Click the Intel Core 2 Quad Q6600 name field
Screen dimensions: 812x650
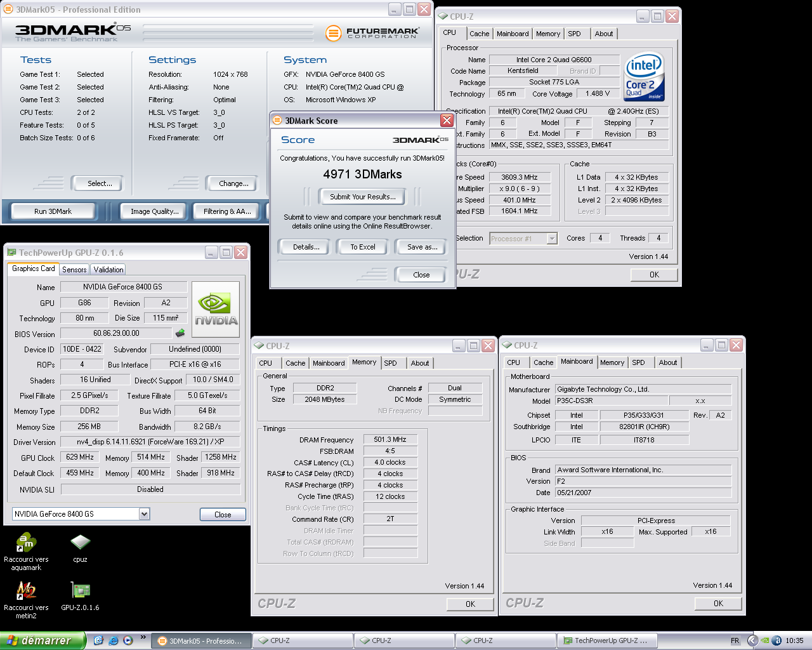[x=553, y=60]
